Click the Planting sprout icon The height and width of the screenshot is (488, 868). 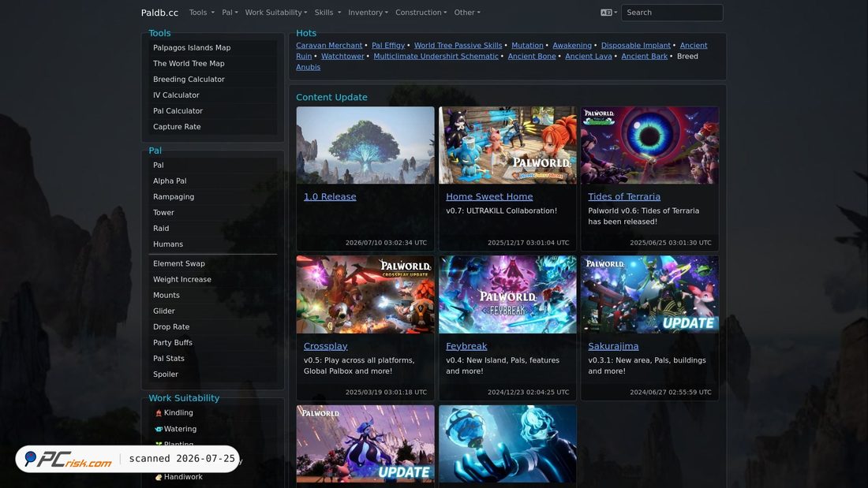tap(159, 444)
